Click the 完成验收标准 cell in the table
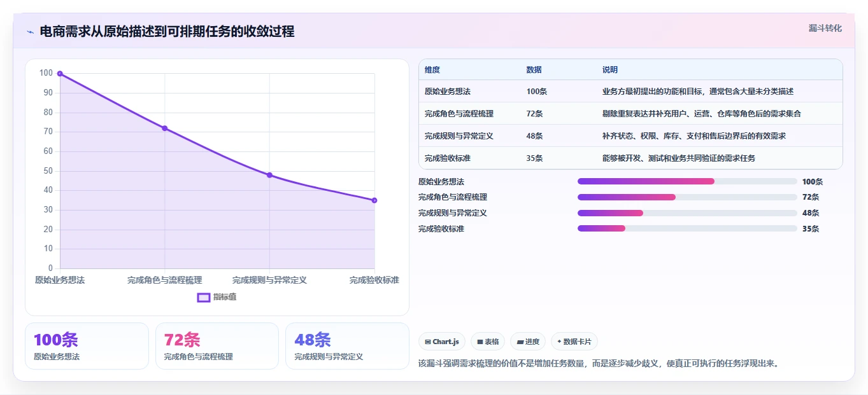This screenshot has width=868, height=395. (448, 158)
